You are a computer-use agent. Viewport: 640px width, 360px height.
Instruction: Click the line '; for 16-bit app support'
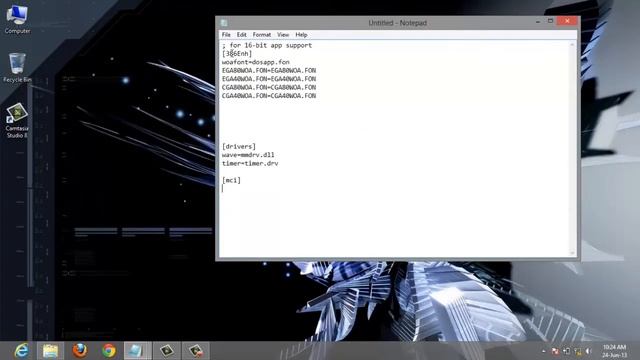click(x=267, y=45)
